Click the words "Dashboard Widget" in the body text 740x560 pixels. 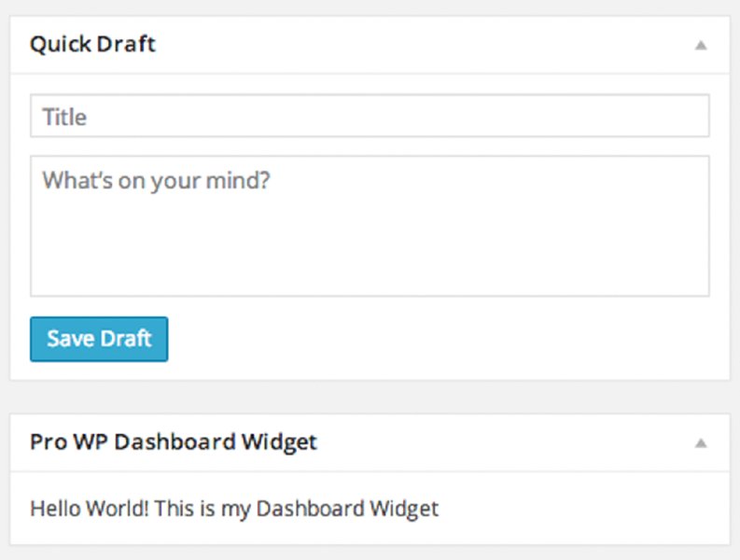coord(347,509)
